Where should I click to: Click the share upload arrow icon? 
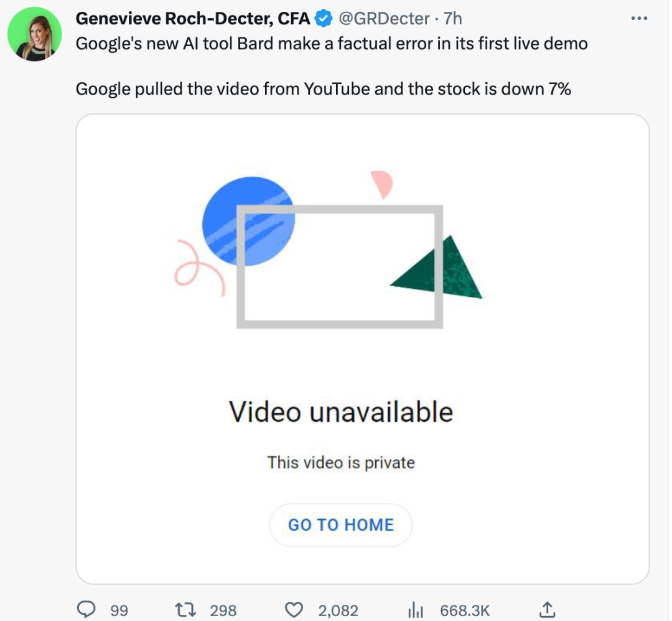(548, 610)
